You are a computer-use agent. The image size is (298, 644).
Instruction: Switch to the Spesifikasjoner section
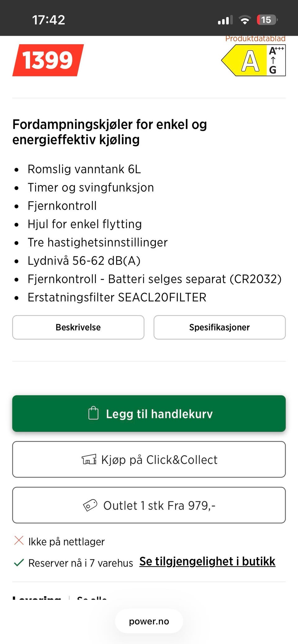[x=219, y=327]
